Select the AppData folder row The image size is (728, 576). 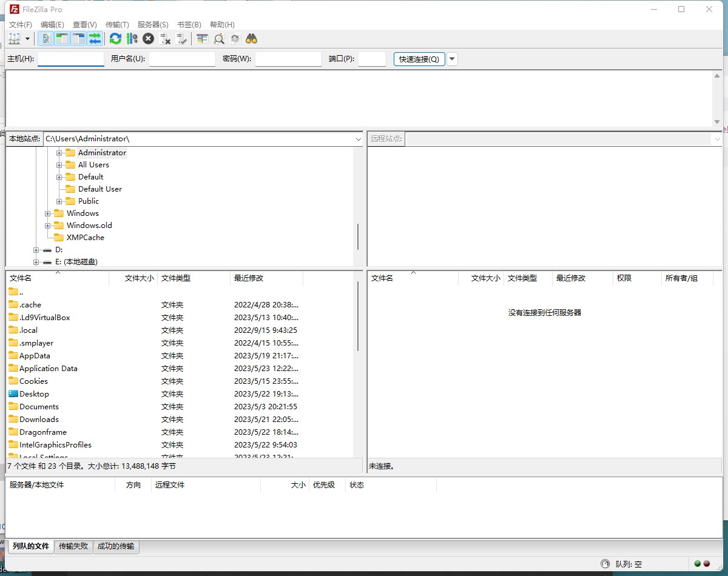click(180, 356)
